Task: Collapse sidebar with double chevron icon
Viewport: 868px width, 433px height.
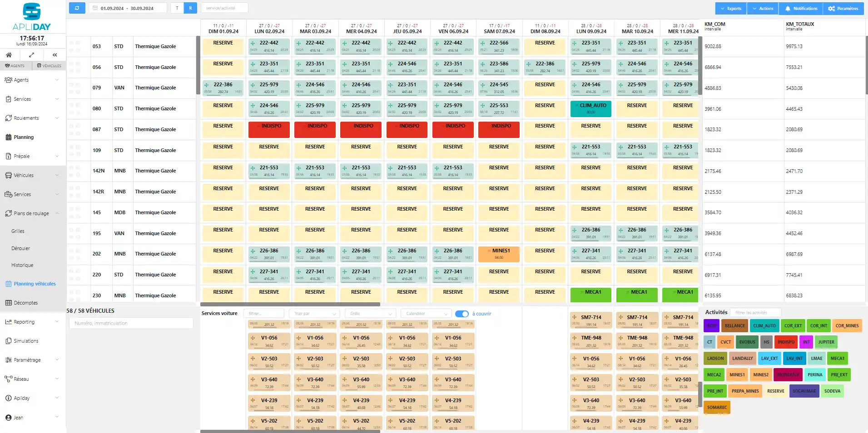Action: pyautogui.click(x=55, y=55)
